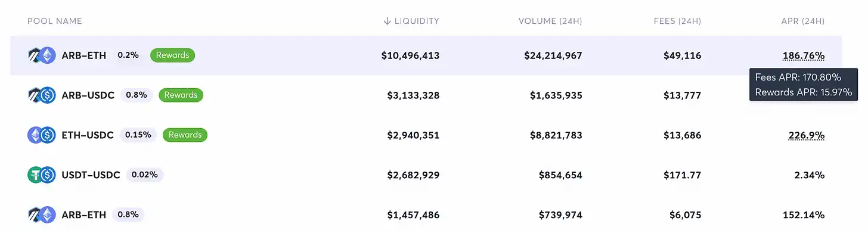Click the ARB-ETH 0.8% pool token icons
The image size is (868, 233).
point(42,215)
